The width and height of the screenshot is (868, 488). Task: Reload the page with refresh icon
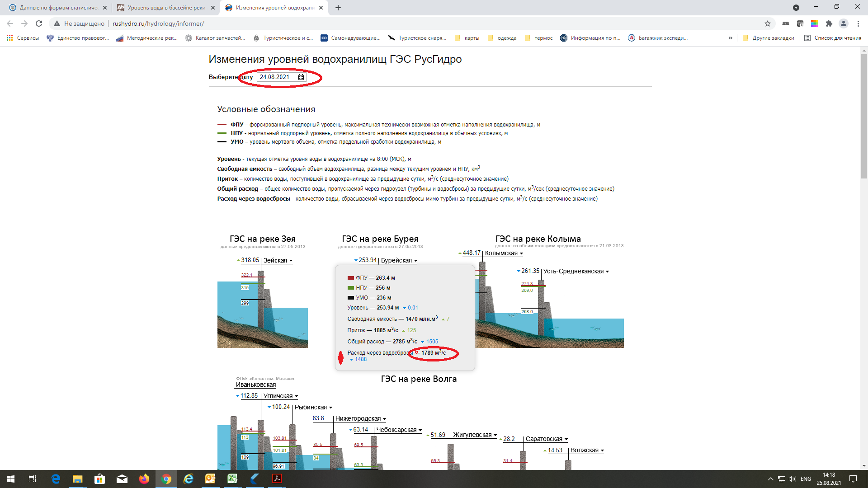click(39, 23)
